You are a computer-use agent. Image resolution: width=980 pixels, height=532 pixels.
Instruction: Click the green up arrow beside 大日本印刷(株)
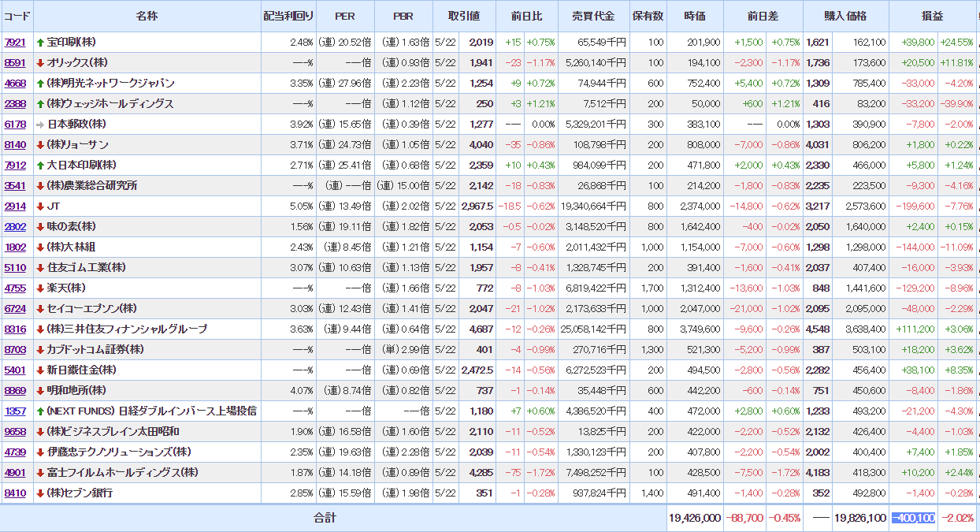point(40,166)
